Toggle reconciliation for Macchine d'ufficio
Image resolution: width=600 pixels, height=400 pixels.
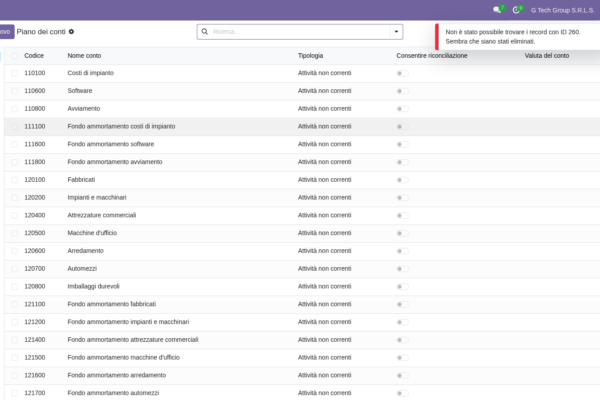coord(403,233)
